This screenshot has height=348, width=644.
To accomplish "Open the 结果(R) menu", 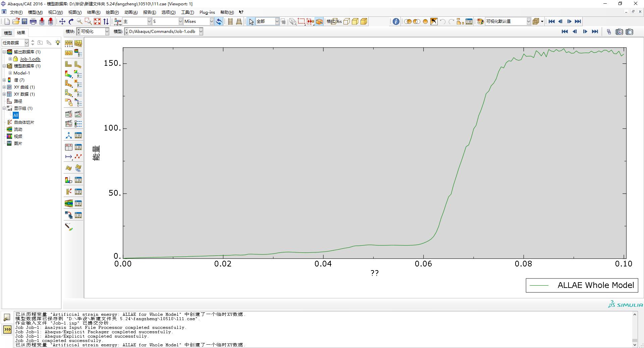I will coord(93,12).
